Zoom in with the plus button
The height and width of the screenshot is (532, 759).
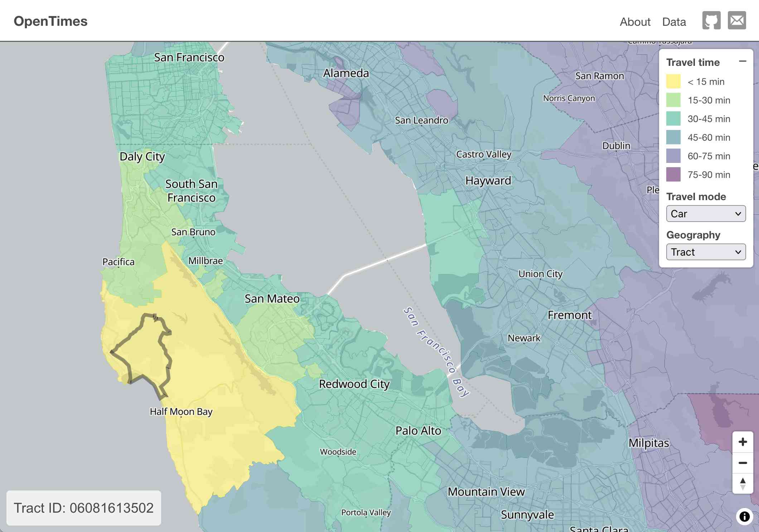click(743, 442)
